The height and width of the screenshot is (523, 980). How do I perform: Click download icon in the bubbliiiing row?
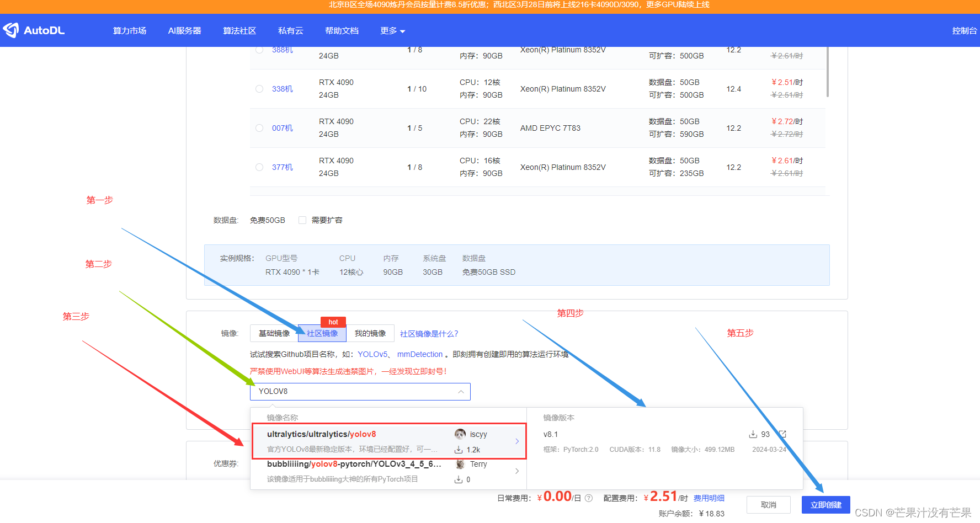coord(459,479)
